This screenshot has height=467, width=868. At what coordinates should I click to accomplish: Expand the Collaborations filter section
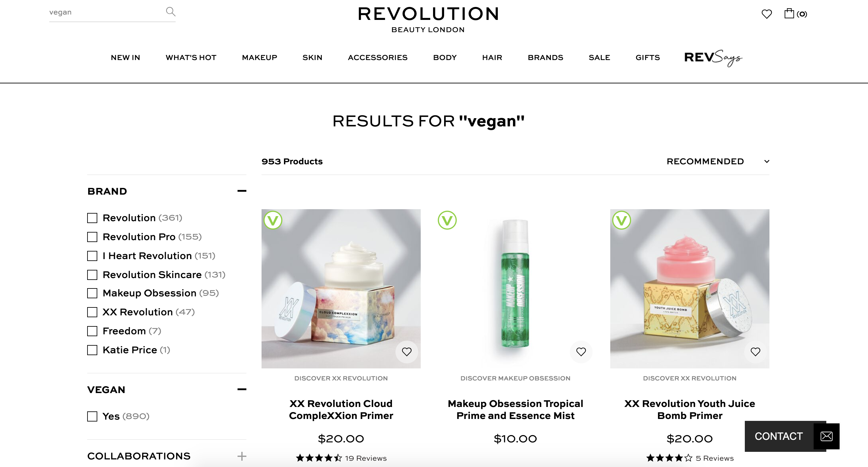click(x=242, y=456)
